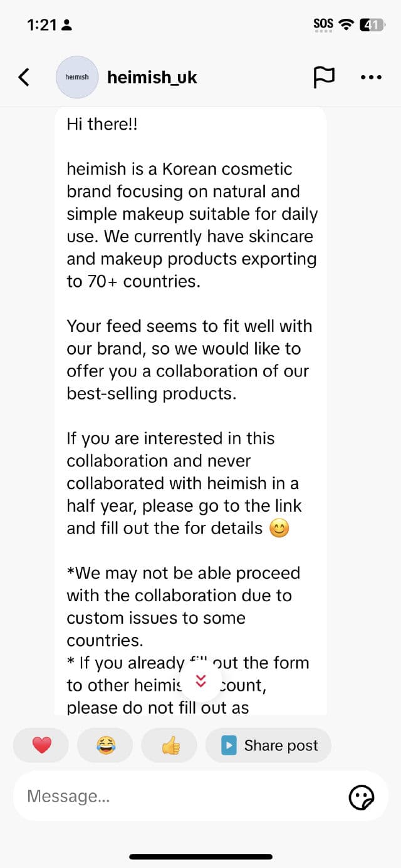The width and height of the screenshot is (401, 868).
Task: Tap the flag icon in the header
Action: (x=323, y=77)
